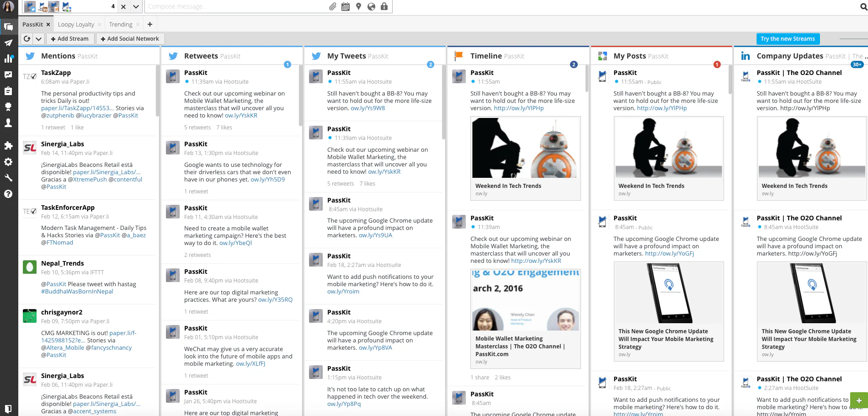Click the Add Social Network button
Image resolution: width=868 pixels, height=416 pixels.
[130, 39]
